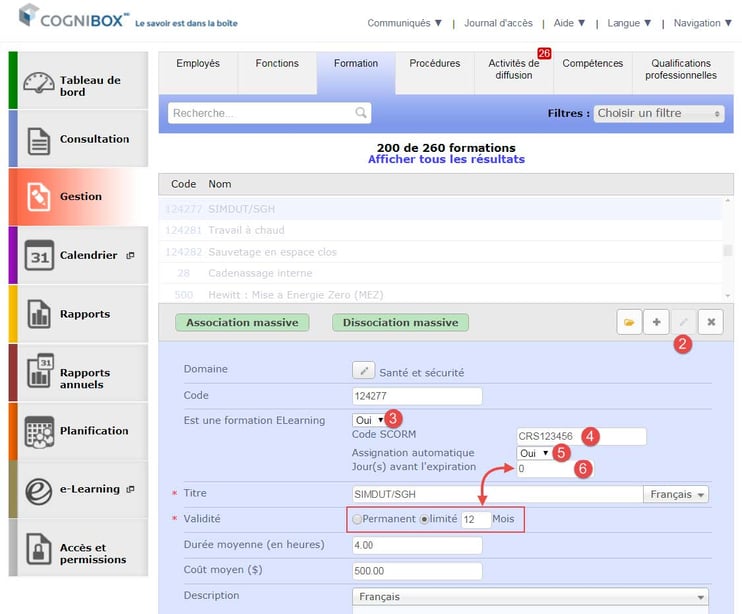This screenshot has height=614, width=742.
Task: Click the Association massive button
Action: pos(242,323)
